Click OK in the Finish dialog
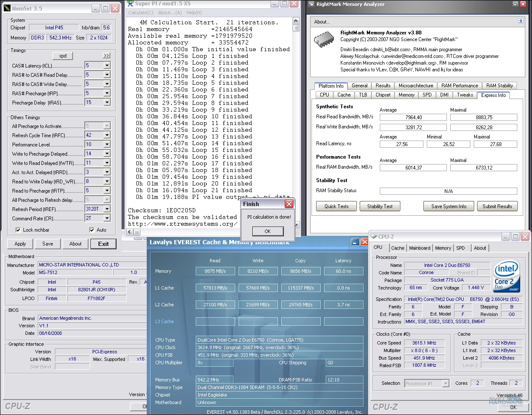Viewport: 532px width, 415px height. point(267,231)
